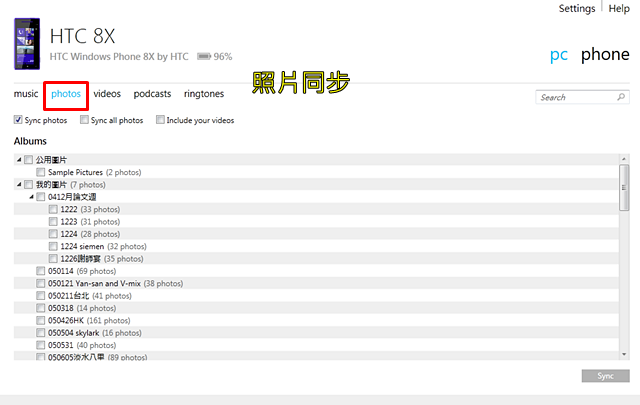This screenshot has width=640, height=405.
Task: Uncheck the Sync photos checkbox
Action: coord(18,120)
